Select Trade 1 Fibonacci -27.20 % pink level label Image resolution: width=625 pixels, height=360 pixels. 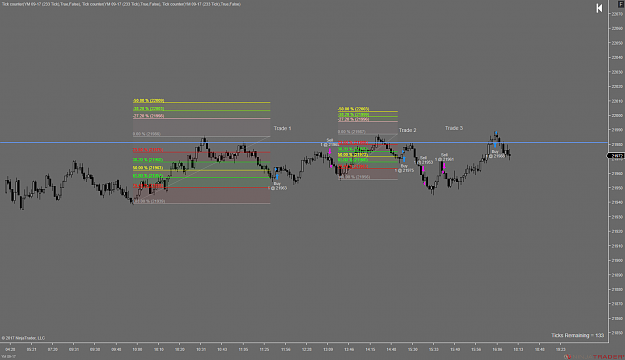tap(148, 116)
